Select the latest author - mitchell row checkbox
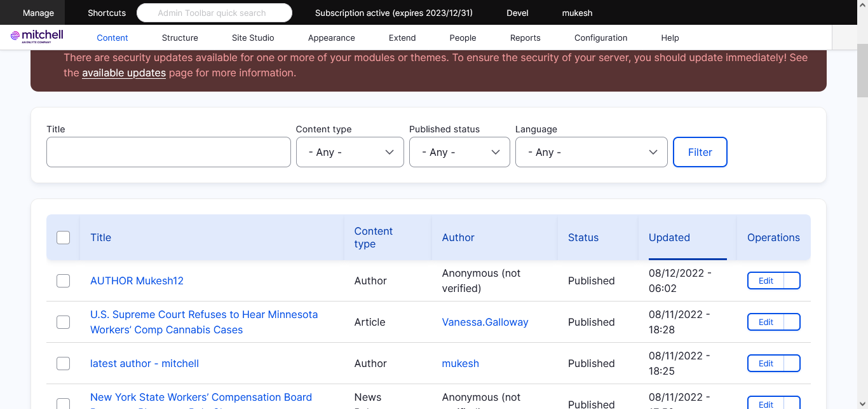This screenshot has height=409, width=868. click(64, 363)
